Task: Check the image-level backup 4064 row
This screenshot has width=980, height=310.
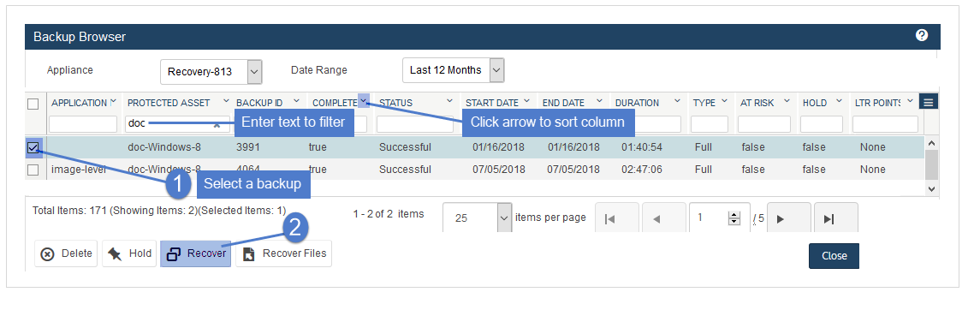Action: (x=33, y=170)
